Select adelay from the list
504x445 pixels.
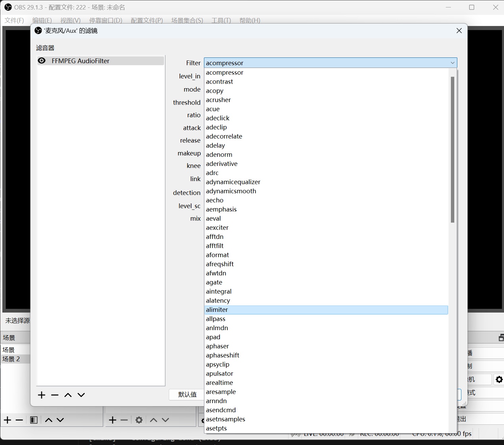[326, 146]
